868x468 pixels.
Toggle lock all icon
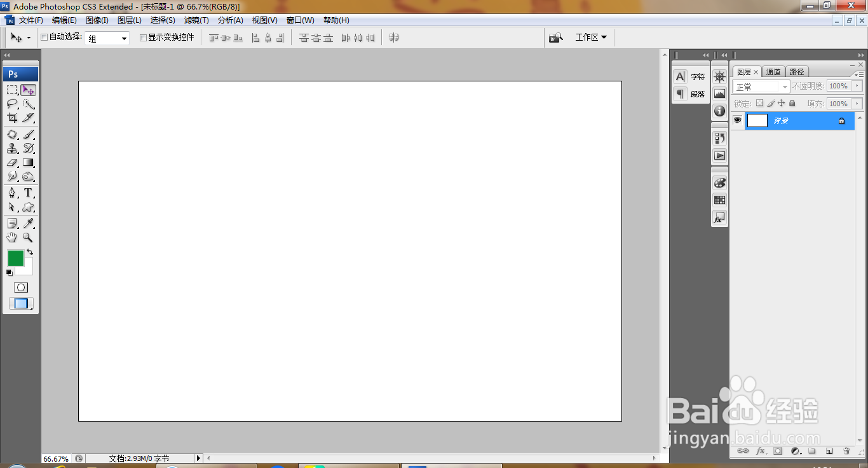[x=792, y=103]
